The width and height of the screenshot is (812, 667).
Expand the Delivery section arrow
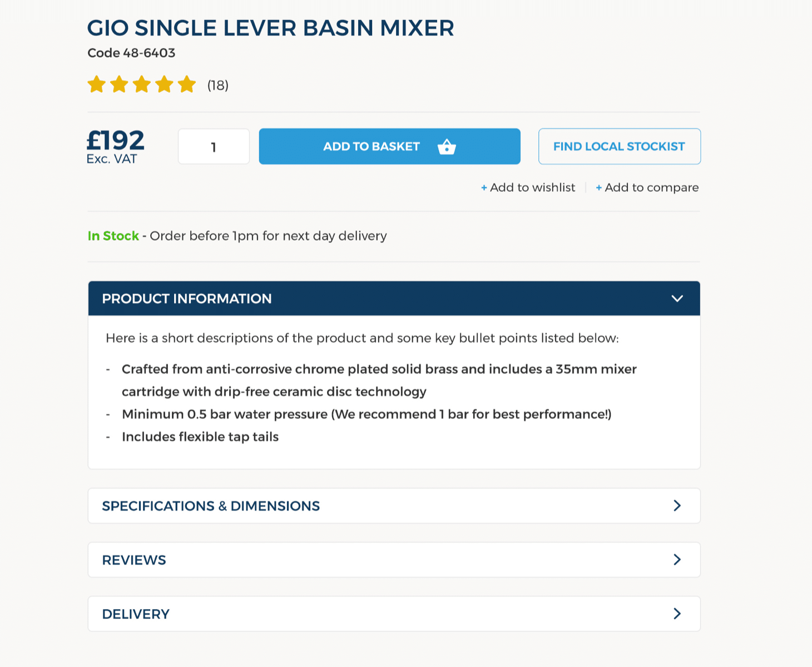tap(677, 613)
